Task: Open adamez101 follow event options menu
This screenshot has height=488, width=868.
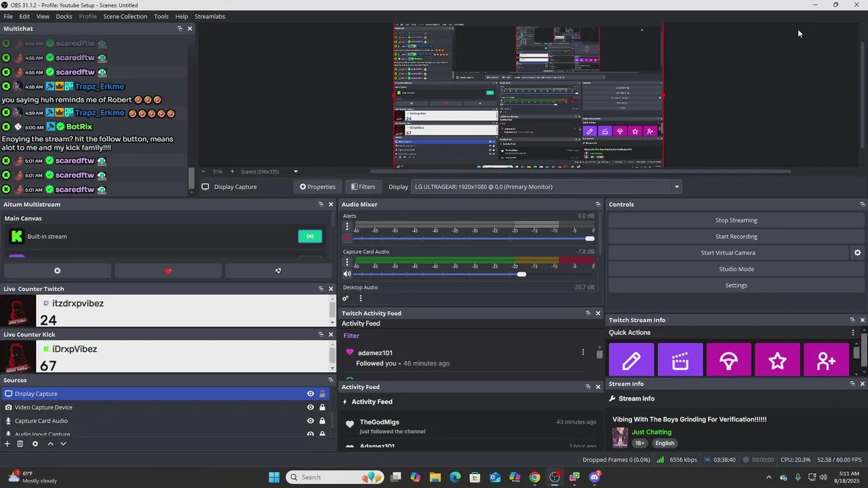Action: tap(583, 352)
